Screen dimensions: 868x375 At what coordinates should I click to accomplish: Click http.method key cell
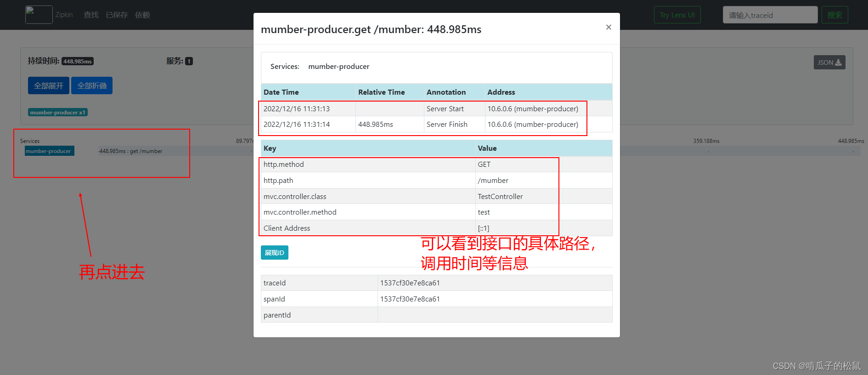(368, 165)
